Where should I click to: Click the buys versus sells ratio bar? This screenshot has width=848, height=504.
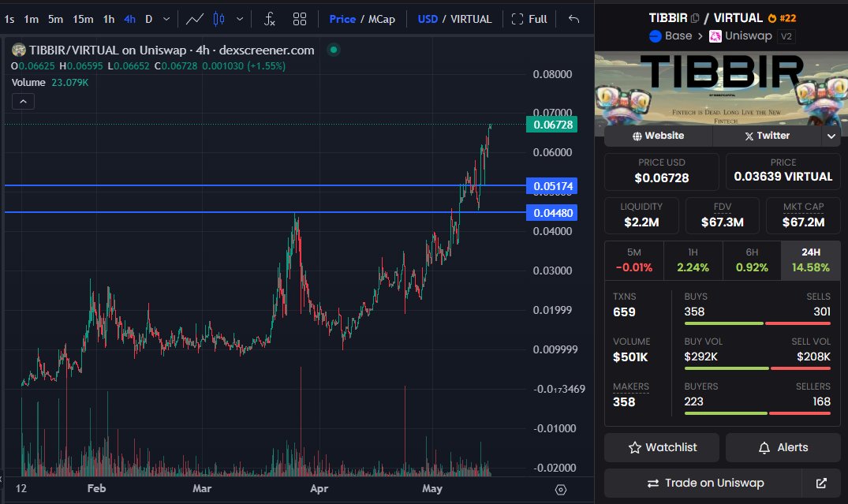(x=757, y=323)
